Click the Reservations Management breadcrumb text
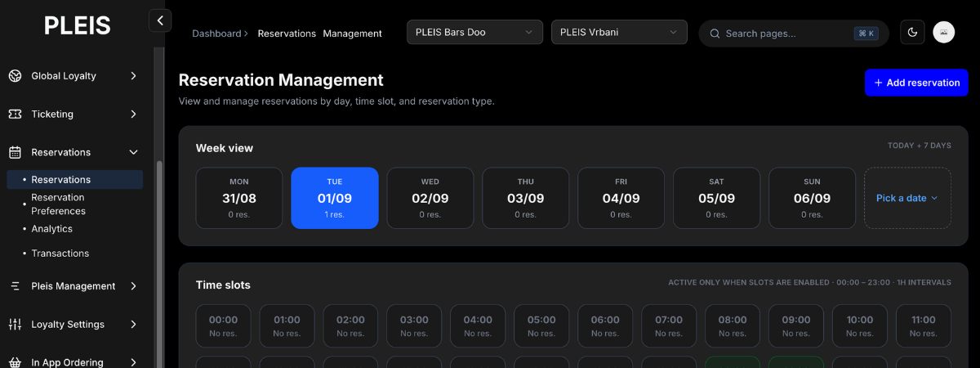980x368 pixels. [319, 34]
